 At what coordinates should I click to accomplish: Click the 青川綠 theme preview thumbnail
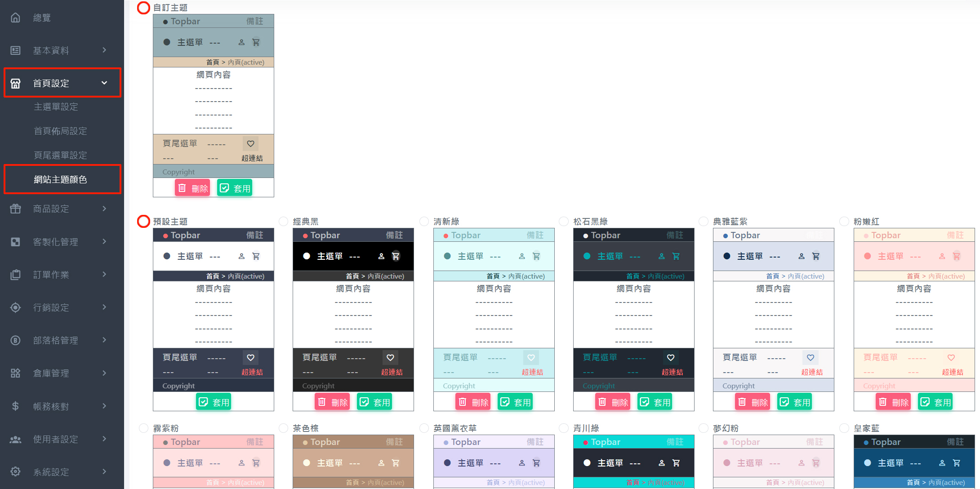(x=633, y=462)
